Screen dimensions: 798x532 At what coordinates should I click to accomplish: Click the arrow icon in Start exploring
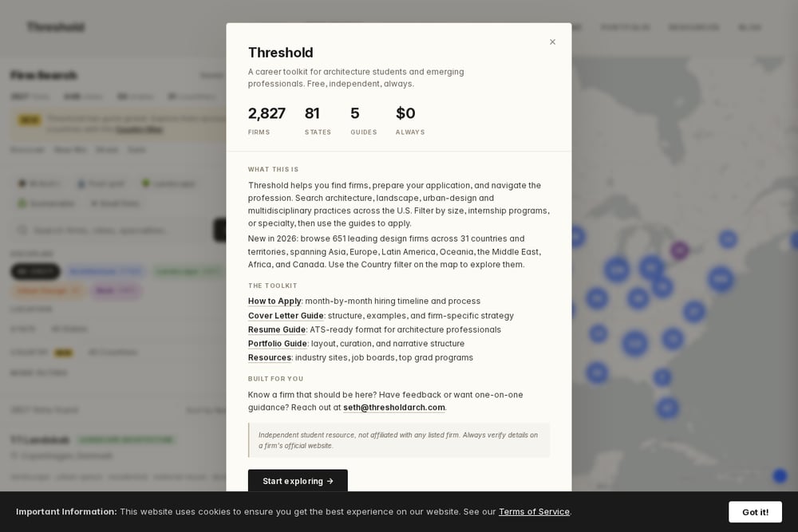[330, 481]
